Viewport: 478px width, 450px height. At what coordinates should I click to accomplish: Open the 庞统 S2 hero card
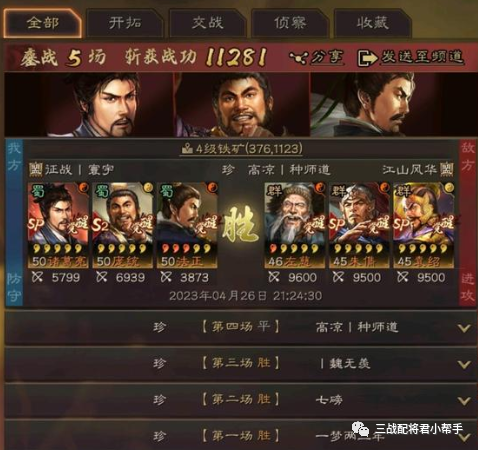point(122,225)
